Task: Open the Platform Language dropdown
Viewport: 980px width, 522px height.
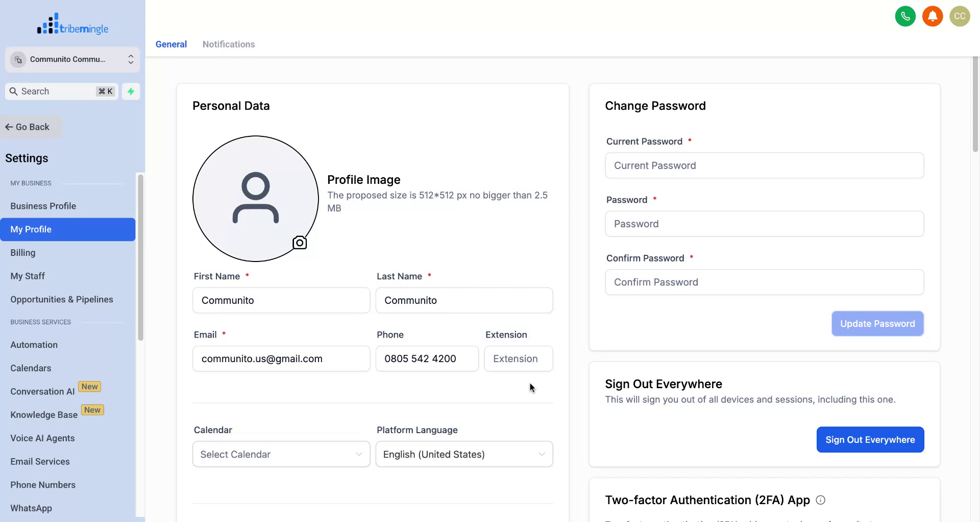Action: [463, 454]
